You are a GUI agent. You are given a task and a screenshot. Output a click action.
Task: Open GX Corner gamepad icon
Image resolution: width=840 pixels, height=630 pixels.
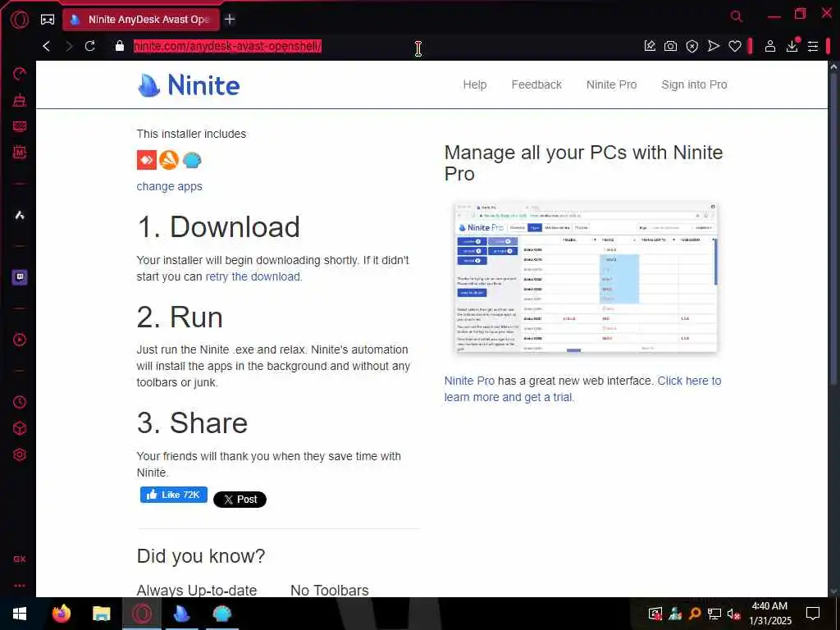pos(47,20)
